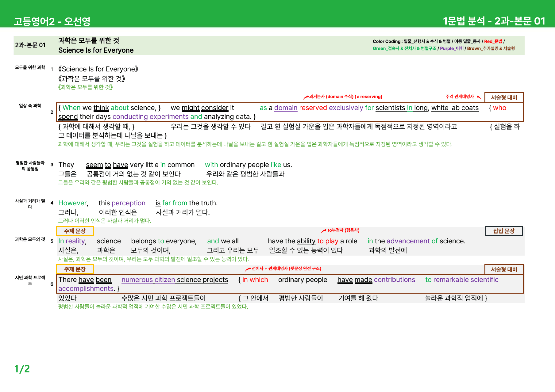
Task: Click the purple 'Purple_어휘' legend entry
Action: click(x=452, y=48)
